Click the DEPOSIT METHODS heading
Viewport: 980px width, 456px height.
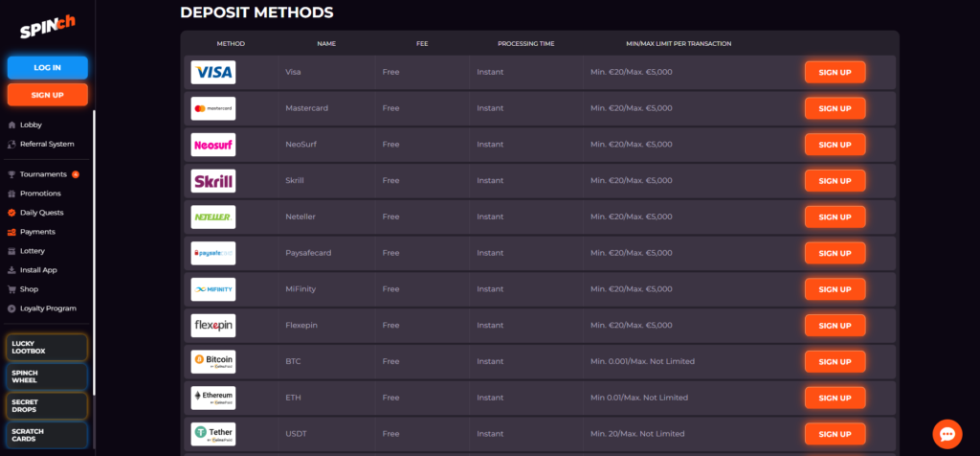[x=256, y=12]
